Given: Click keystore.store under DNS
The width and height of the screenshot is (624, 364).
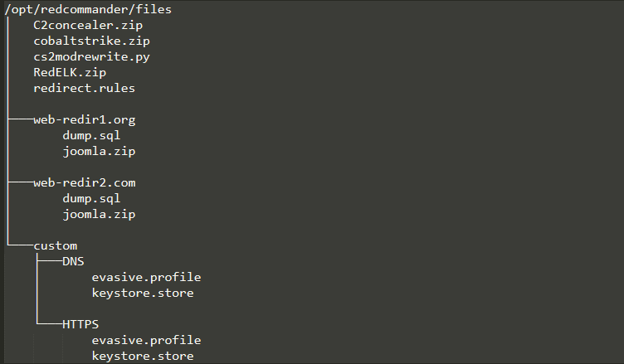Looking at the screenshot, I should 143,293.
